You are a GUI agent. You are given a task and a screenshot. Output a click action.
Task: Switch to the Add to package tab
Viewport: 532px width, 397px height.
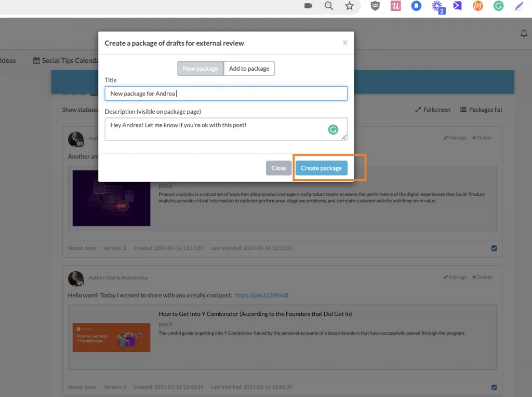coord(249,69)
